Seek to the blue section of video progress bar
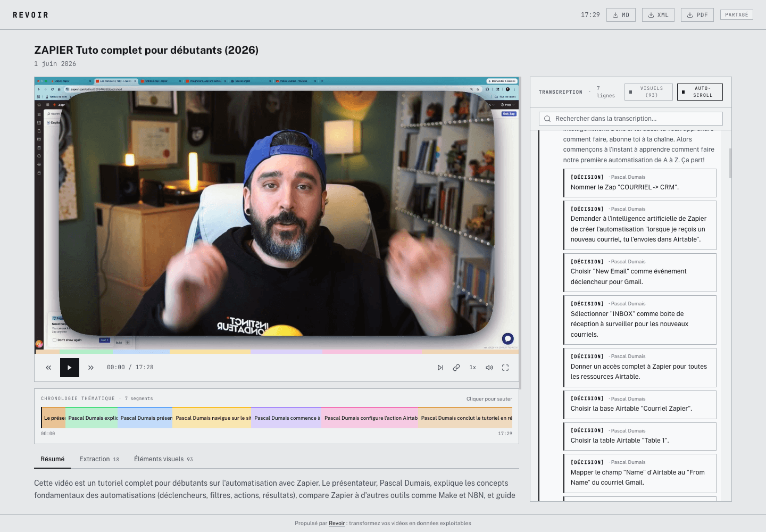766x532 pixels. [141, 352]
